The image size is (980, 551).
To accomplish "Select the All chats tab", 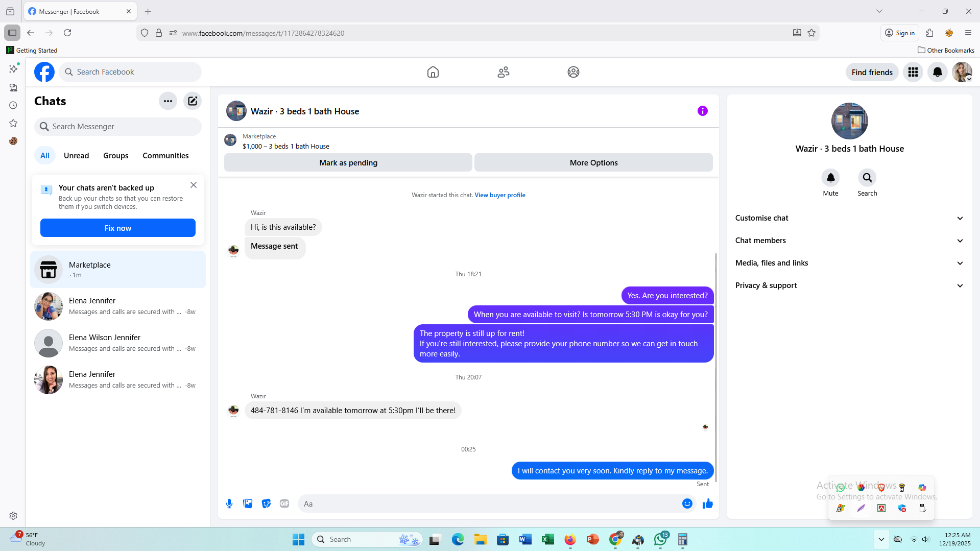I will click(45, 156).
